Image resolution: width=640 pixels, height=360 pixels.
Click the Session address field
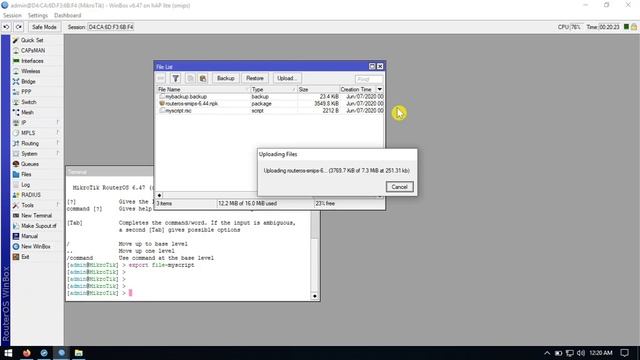(111, 27)
